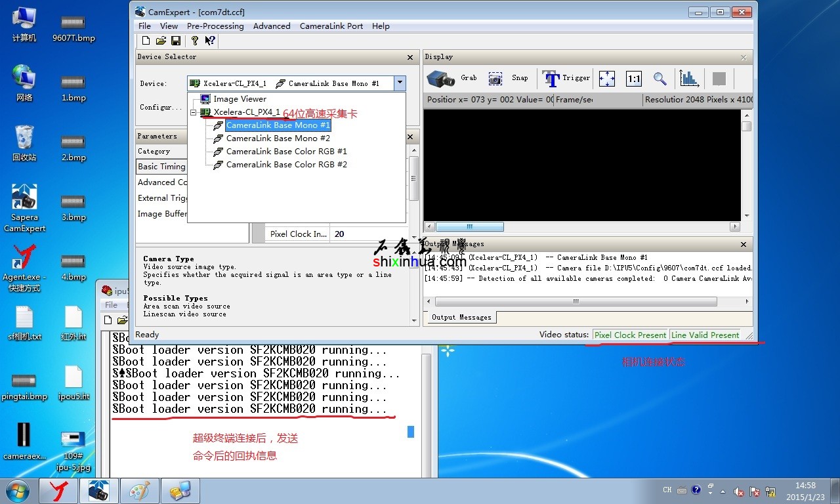The width and height of the screenshot is (840, 504).
Task: Click the HyperTerminal phone taskbar button
Action: pos(180,491)
